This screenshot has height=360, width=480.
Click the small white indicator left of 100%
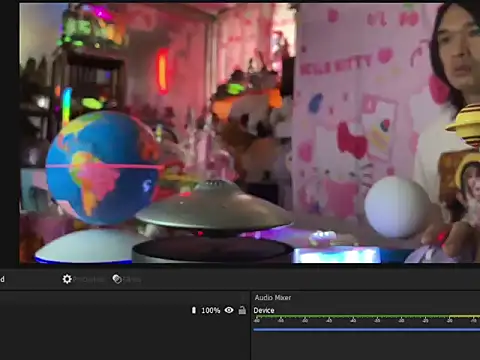point(194,310)
